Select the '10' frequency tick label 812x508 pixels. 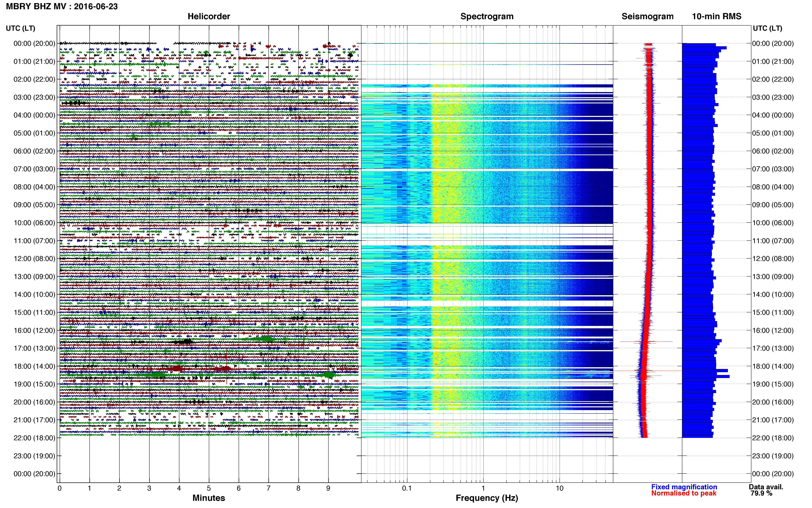coord(559,488)
